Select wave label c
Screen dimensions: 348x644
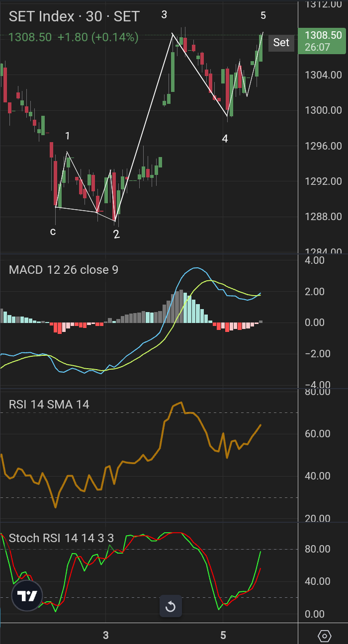[x=53, y=232]
